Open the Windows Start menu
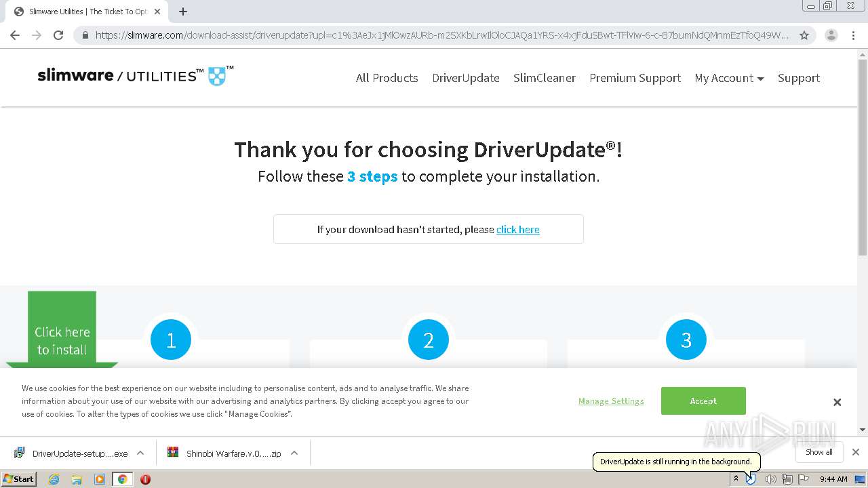The height and width of the screenshot is (488, 868). pyautogui.click(x=18, y=479)
